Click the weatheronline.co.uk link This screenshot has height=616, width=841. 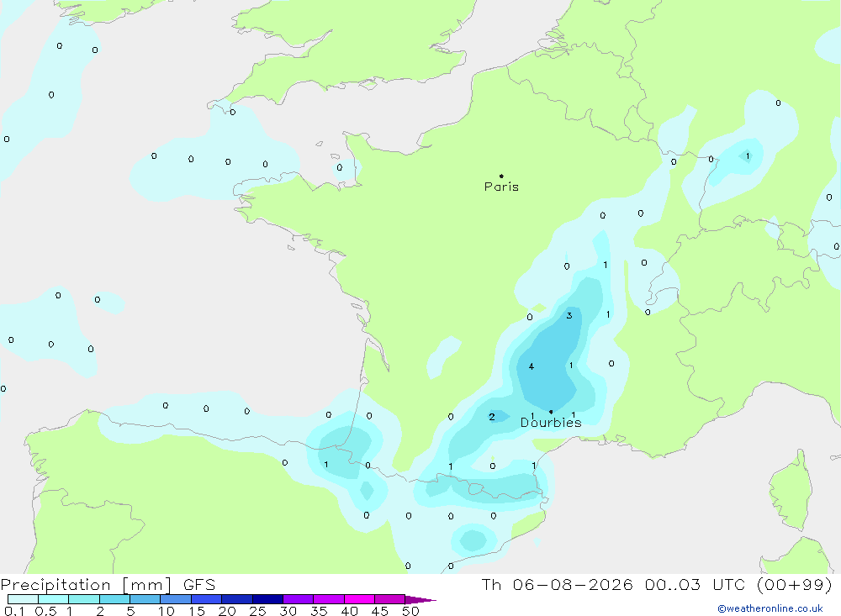[770, 608]
